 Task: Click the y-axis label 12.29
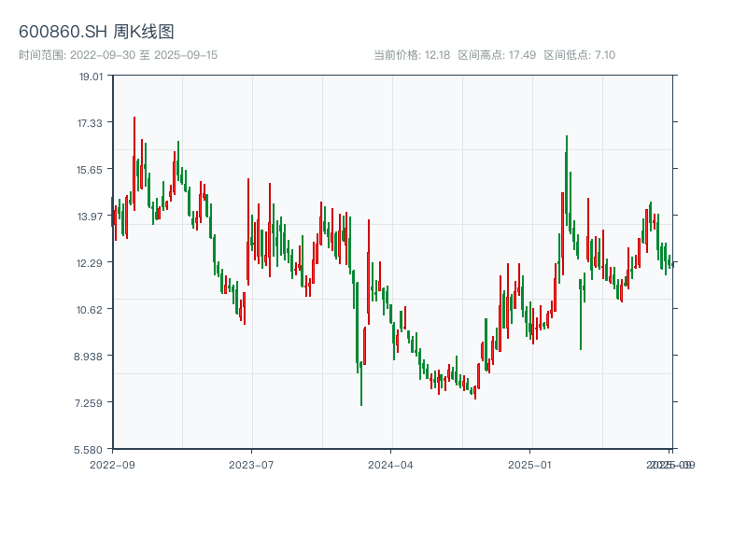[90, 263]
